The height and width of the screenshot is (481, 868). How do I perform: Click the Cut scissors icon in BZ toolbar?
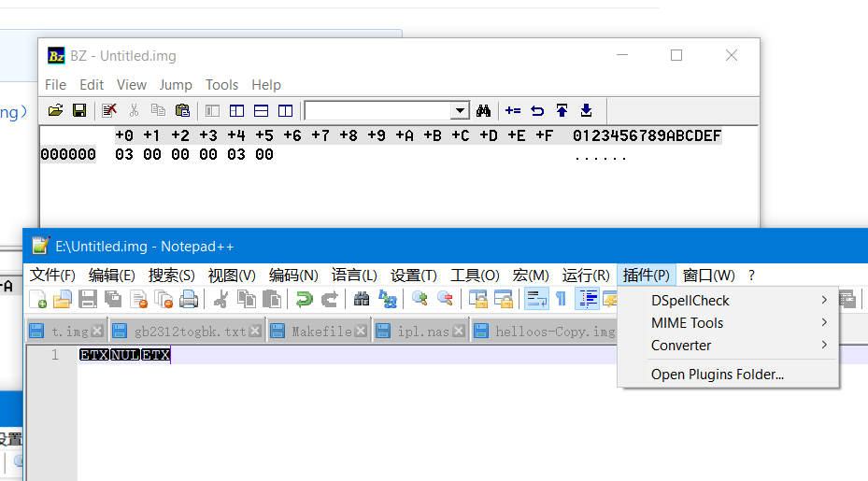[134, 111]
